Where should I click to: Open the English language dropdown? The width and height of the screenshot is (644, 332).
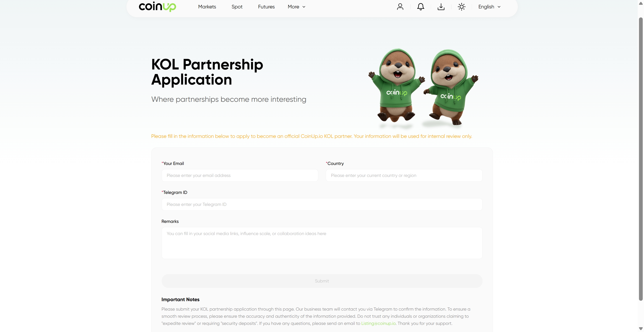click(x=489, y=7)
